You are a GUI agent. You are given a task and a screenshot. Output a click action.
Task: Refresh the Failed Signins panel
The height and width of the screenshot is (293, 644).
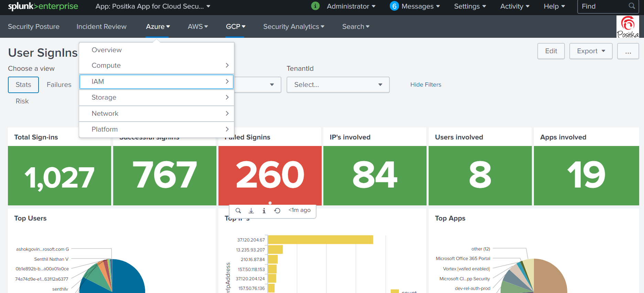click(277, 211)
